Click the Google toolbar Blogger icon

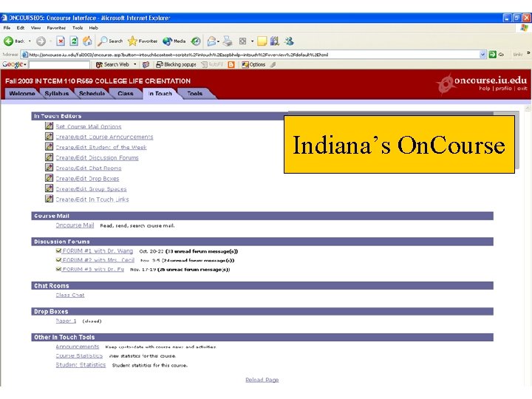(231, 64)
